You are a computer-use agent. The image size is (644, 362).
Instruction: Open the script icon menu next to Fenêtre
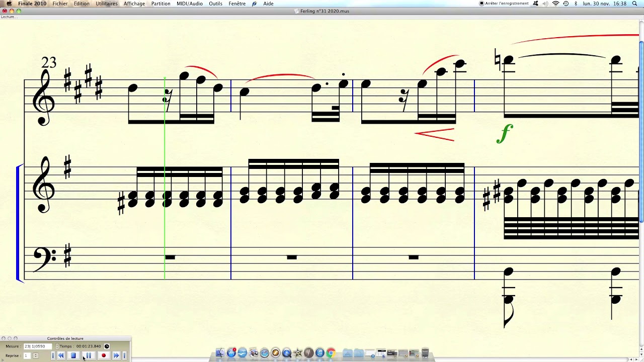coord(255,4)
